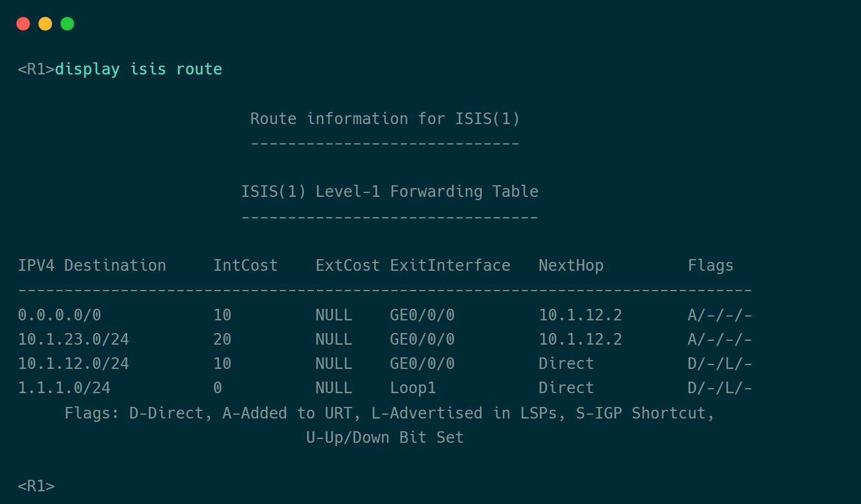Viewport: 861px width, 504px height.
Task: Click the 'ISIS(1) Level-1 Forwarding Table' heading
Action: click(390, 191)
